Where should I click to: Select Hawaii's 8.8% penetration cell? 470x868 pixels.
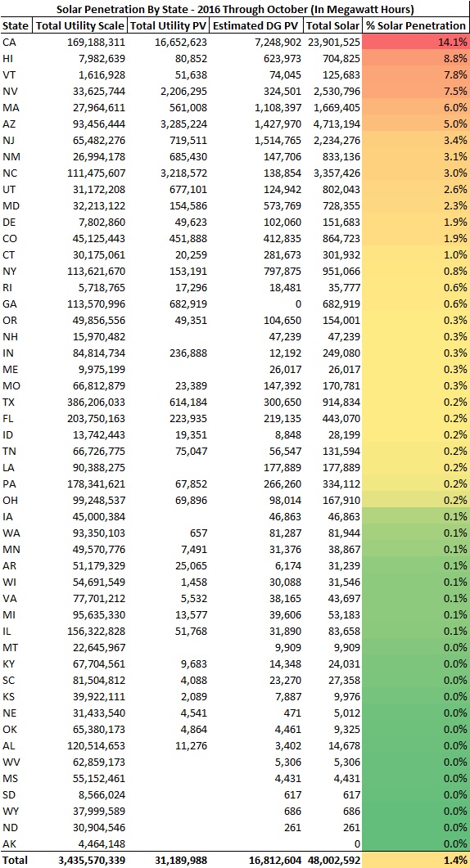[416, 59]
